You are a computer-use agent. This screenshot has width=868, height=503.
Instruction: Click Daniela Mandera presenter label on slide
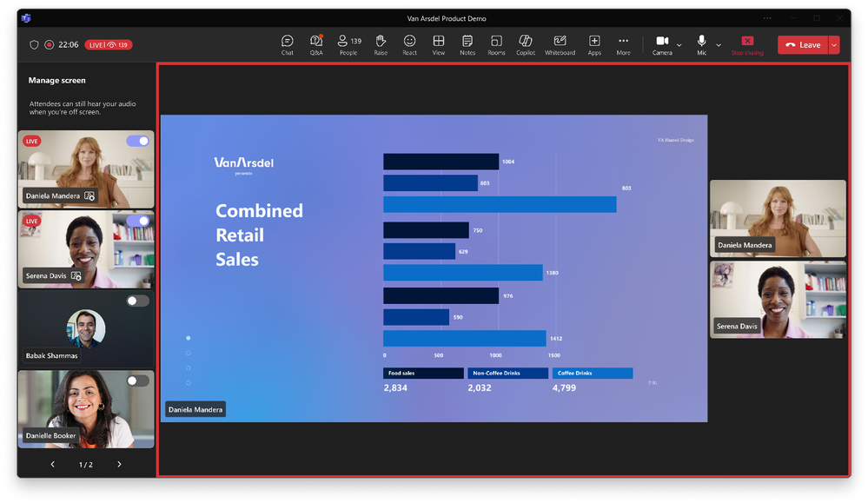(x=195, y=409)
